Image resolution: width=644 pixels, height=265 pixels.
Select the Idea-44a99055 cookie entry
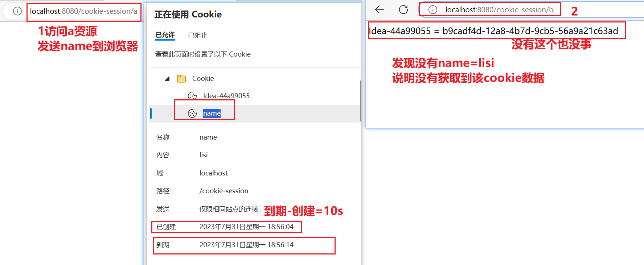226,96
